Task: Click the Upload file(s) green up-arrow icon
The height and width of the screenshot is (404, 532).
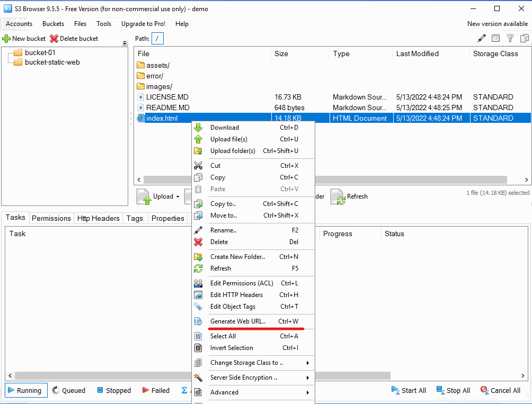Action: (198, 139)
